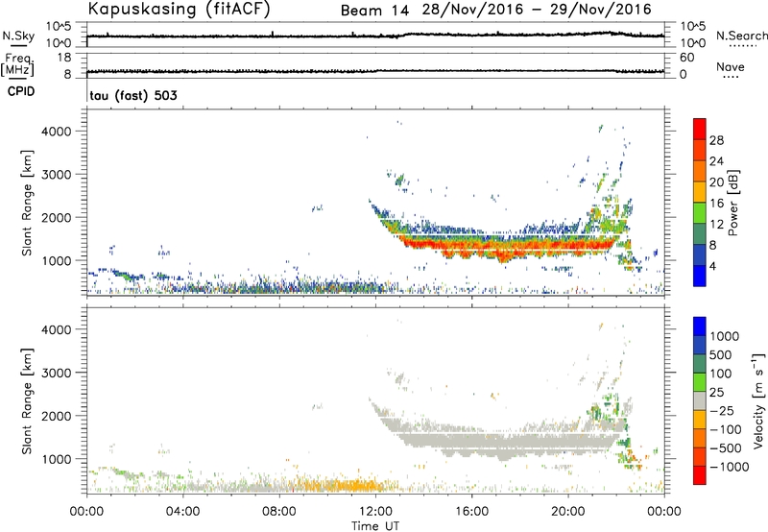Click the 16:00 time tick label
This screenshot has height=532, width=768.
471,512
